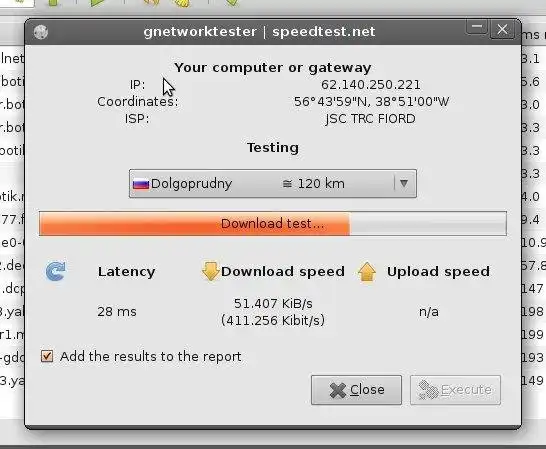This screenshot has width=546, height=449.
Task: Click the Add the results to the report label
Action: click(x=150, y=356)
